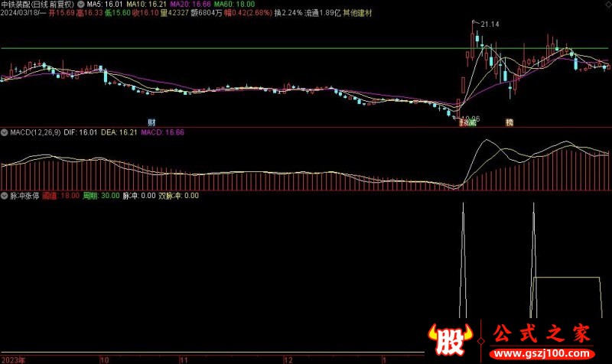The image size is (612, 364).
Task: Click month 12 on the time axis
Action: tap(288, 359)
